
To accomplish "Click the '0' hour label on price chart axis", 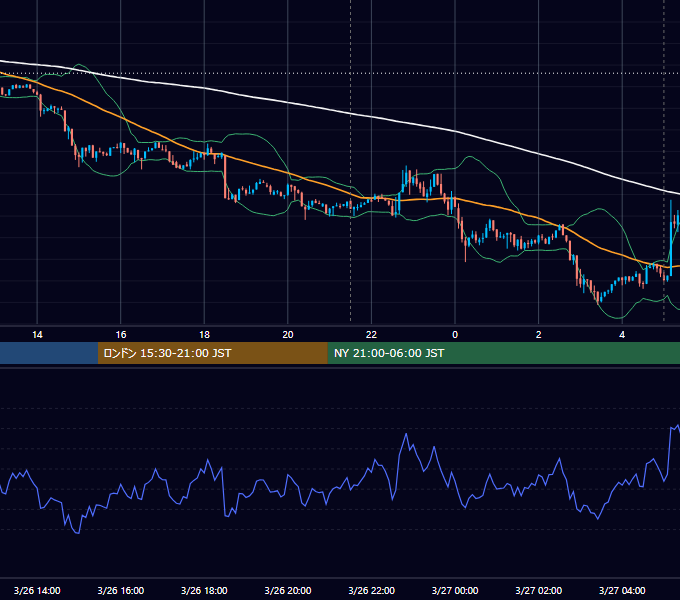I will click(x=455, y=335).
